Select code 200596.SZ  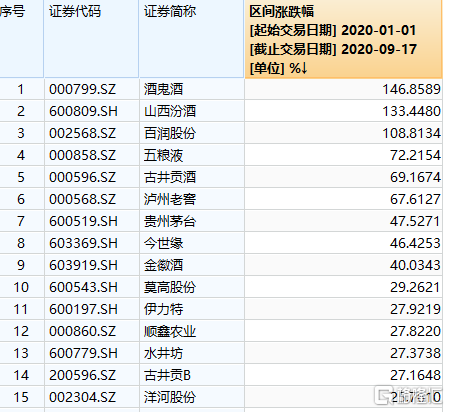click(x=82, y=375)
